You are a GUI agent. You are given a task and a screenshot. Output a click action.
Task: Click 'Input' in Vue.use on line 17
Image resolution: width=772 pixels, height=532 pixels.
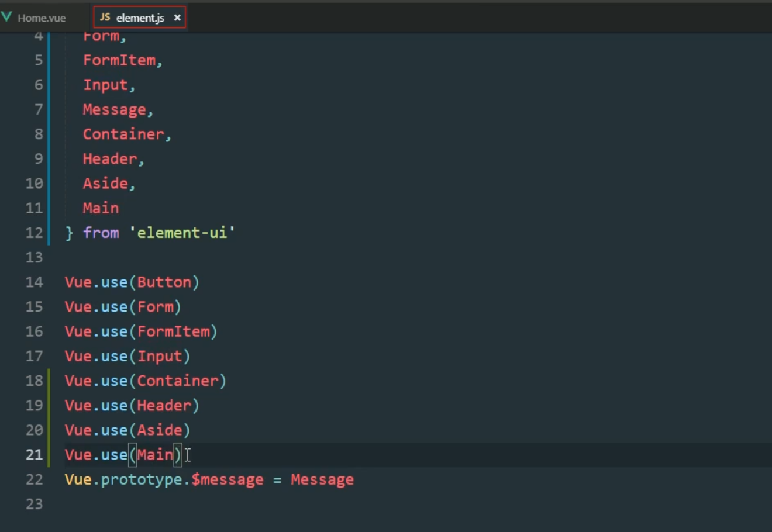[x=160, y=355]
